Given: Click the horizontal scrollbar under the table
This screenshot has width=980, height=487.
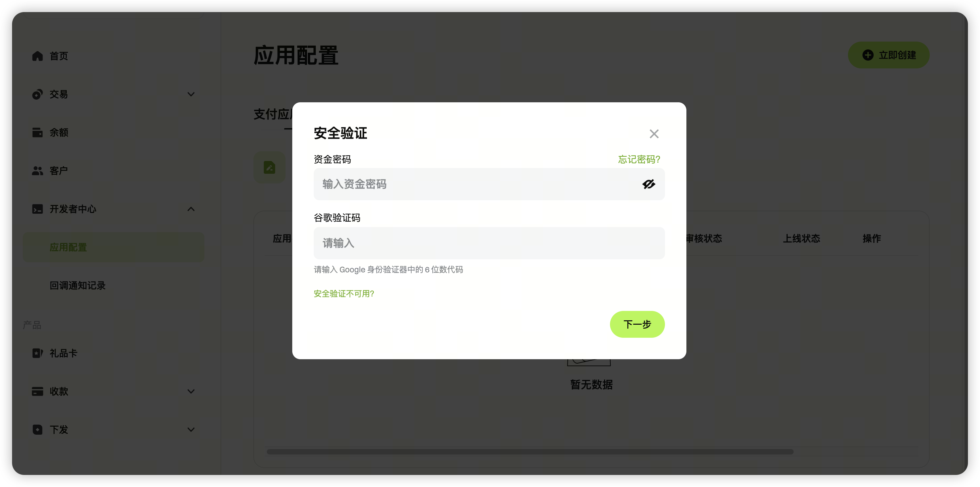Looking at the screenshot, I should tap(530, 451).
